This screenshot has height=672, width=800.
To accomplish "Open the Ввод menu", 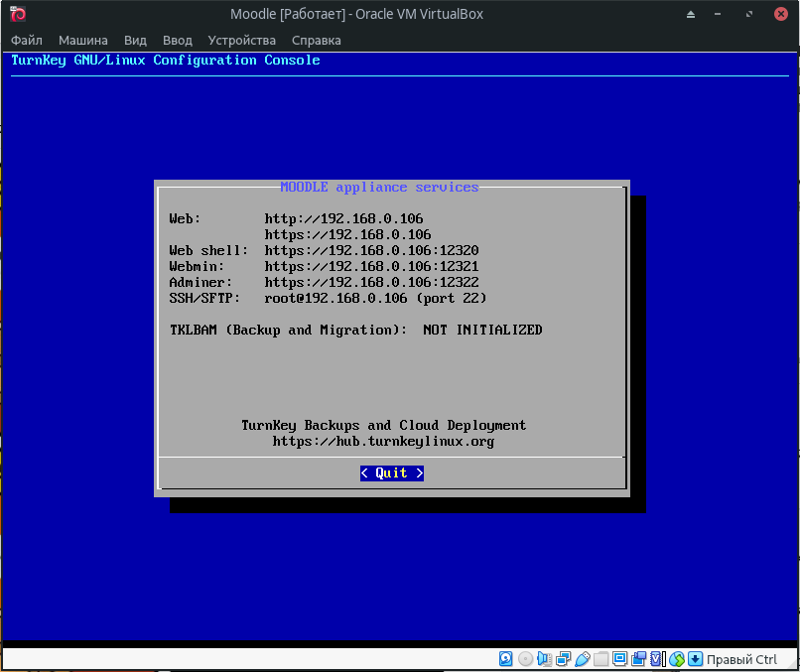I will coord(178,41).
